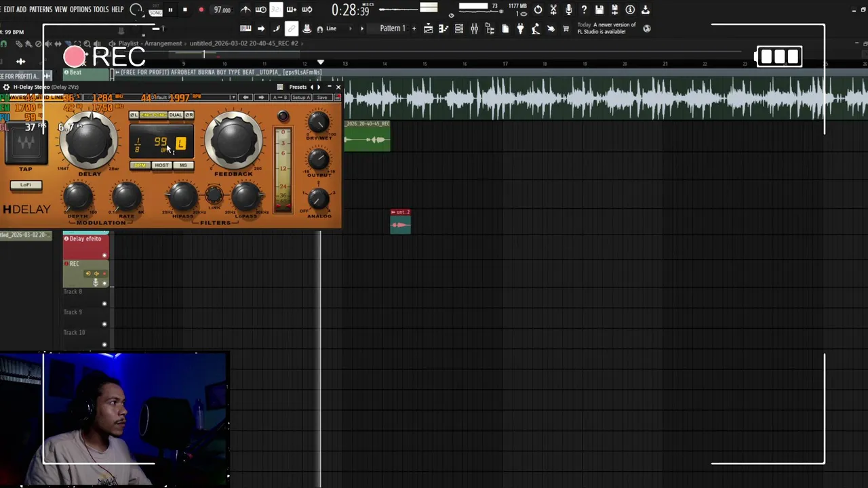Open the tempo tapper icon

tap(535, 28)
